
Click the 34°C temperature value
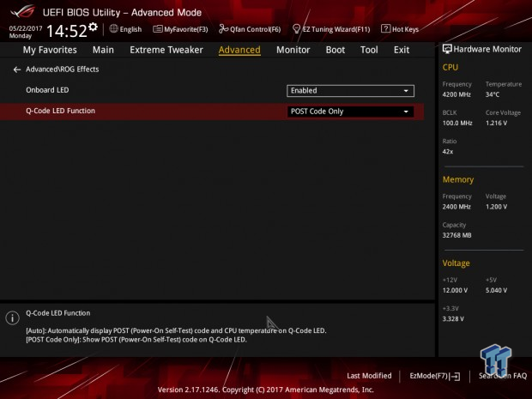click(x=493, y=94)
